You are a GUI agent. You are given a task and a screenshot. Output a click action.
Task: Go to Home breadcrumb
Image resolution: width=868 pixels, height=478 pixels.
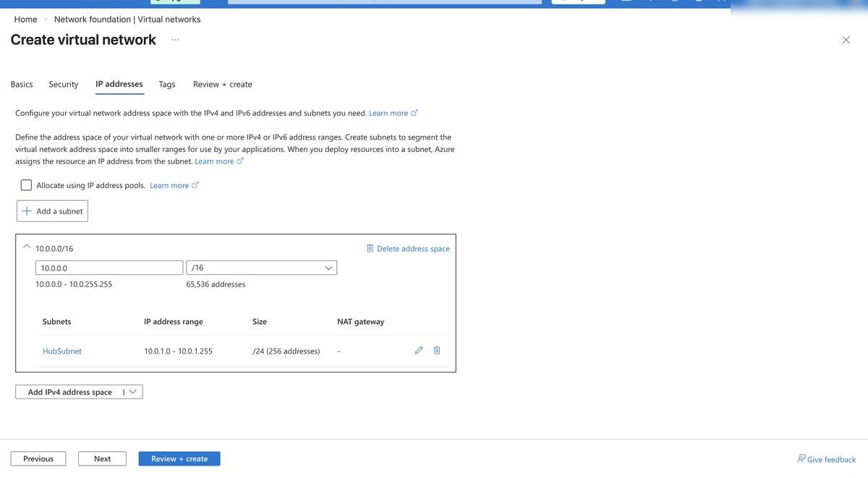26,20
